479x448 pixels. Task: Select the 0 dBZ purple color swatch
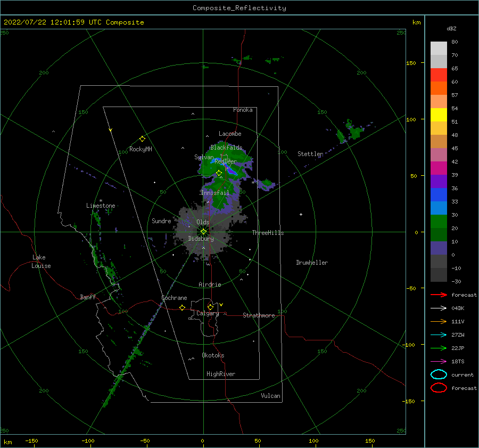point(439,248)
